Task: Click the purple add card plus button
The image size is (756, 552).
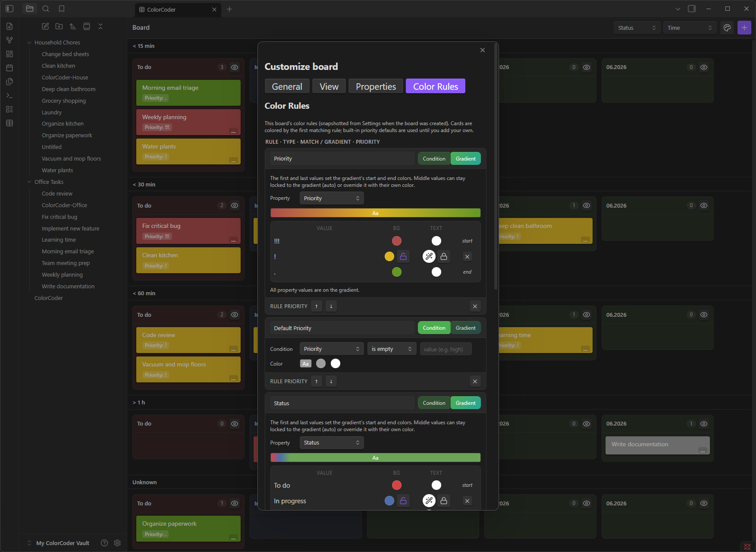Action: (x=744, y=28)
